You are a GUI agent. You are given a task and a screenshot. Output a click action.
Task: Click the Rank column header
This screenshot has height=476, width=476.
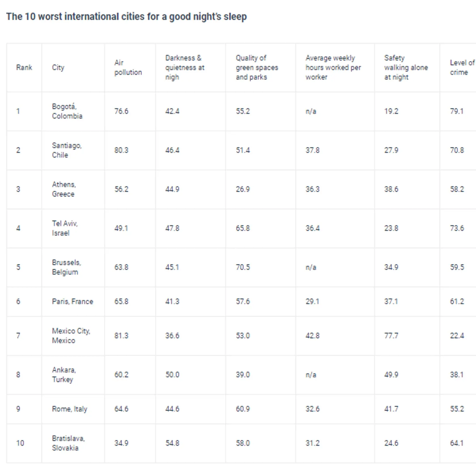click(x=24, y=67)
